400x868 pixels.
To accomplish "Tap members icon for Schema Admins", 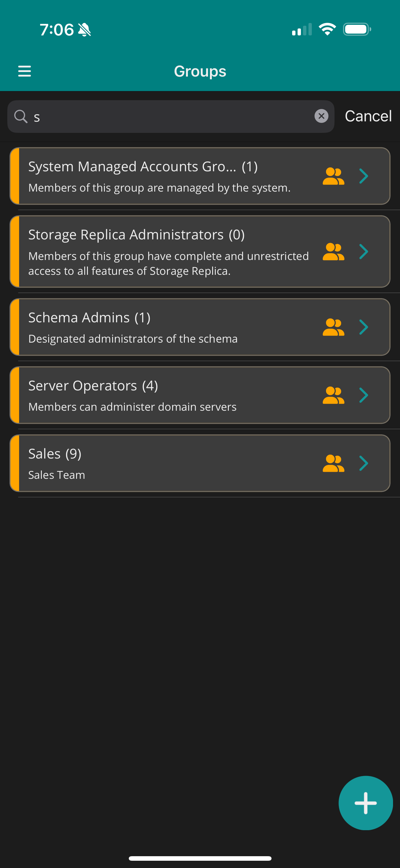I will pos(333,327).
